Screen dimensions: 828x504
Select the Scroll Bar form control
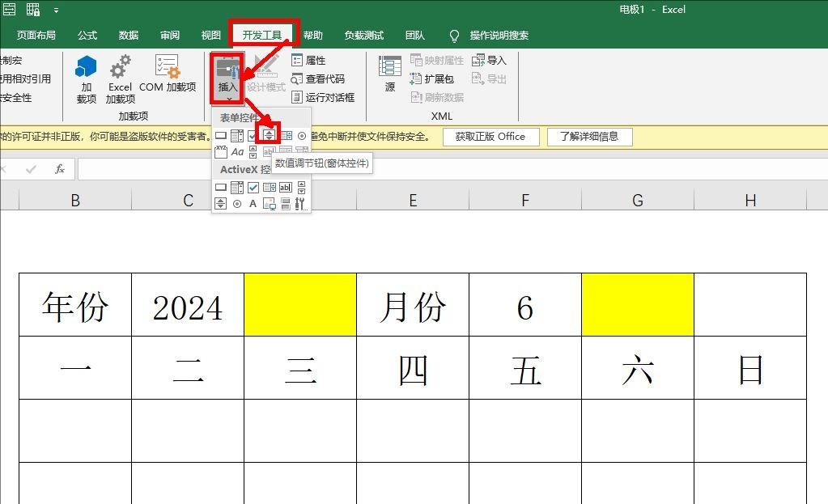tap(253, 152)
